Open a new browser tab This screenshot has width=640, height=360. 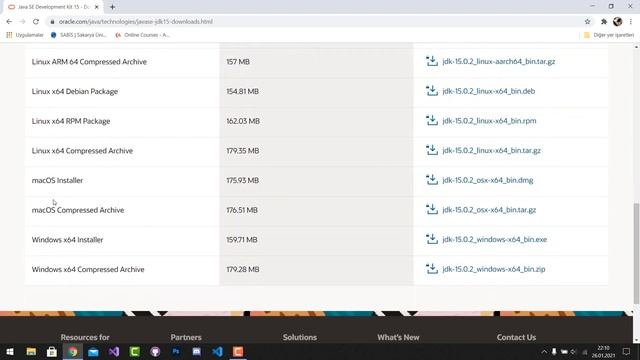[x=112, y=7]
